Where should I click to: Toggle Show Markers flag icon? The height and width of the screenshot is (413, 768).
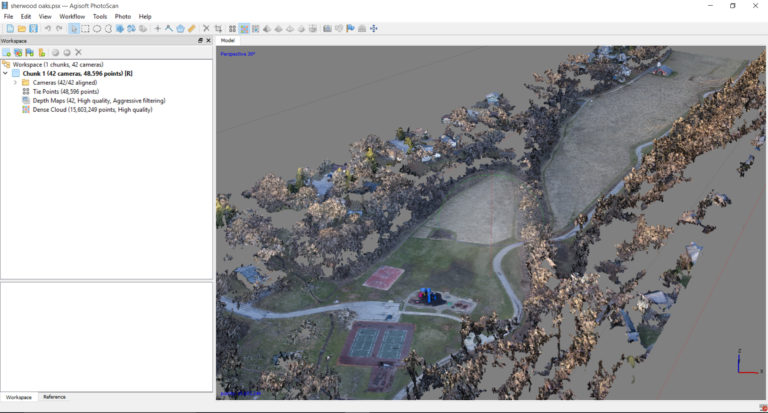[350, 28]
